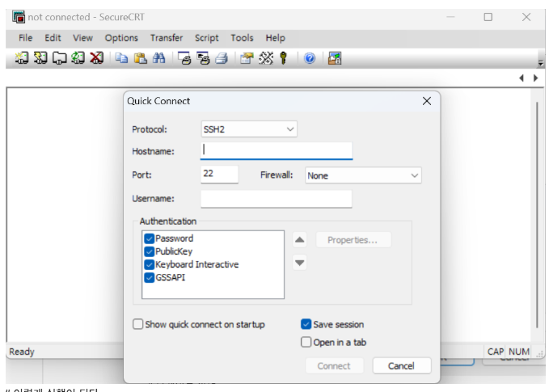Open the Tools menu

coord(242,38)
